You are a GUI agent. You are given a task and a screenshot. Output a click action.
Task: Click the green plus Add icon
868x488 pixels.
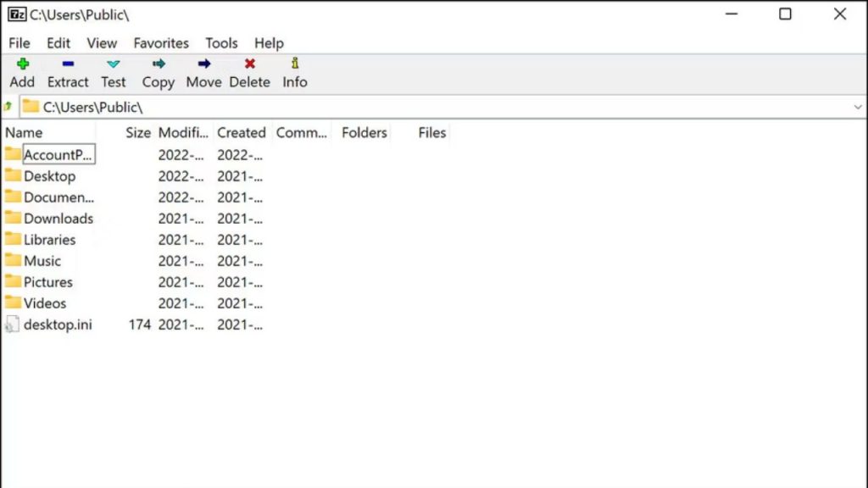pos(23,64)
